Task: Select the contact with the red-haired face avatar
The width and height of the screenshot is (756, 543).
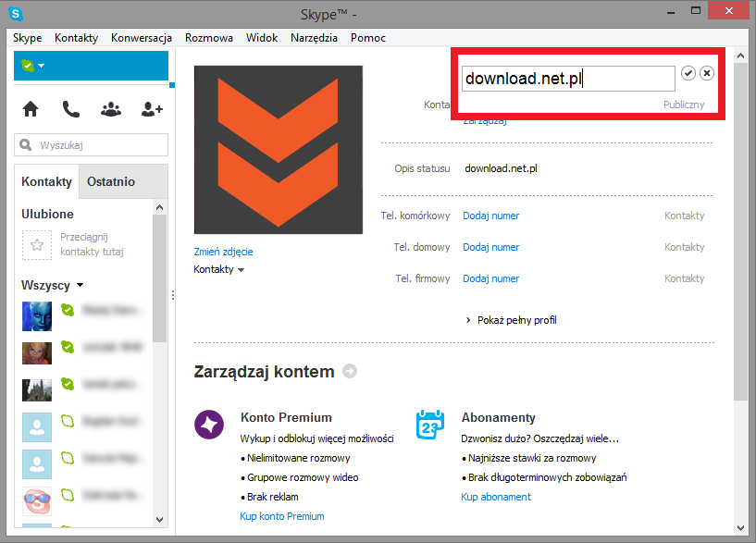Action: 37,353
